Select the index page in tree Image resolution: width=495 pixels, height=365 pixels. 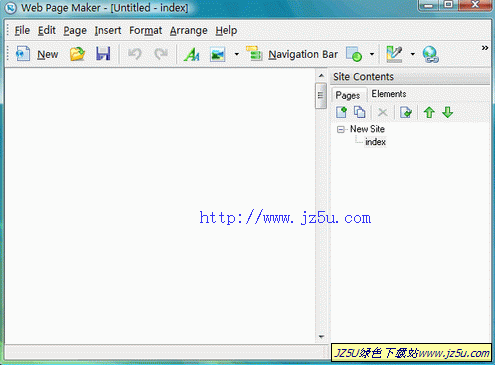point(375,142)
